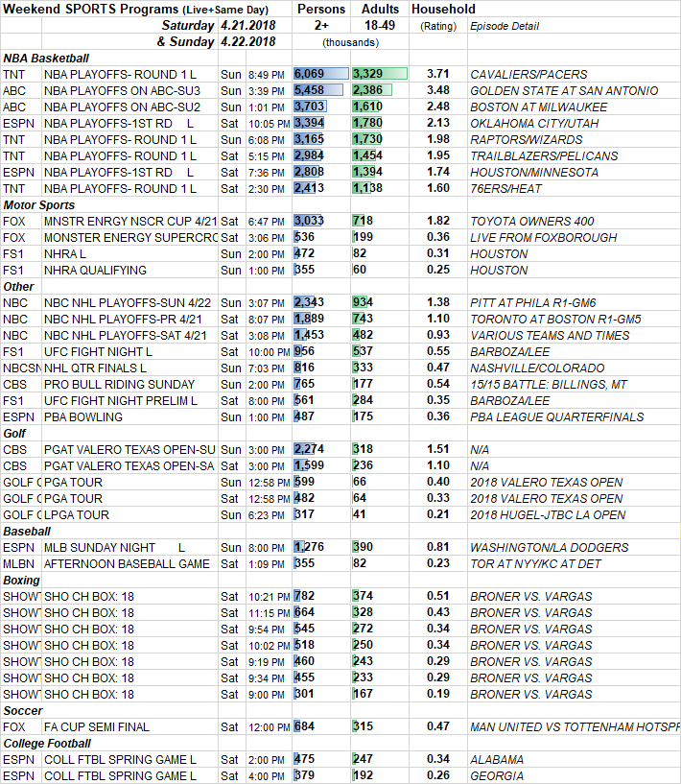Select the 'Baseball' section header

click(x=27, y=532)
